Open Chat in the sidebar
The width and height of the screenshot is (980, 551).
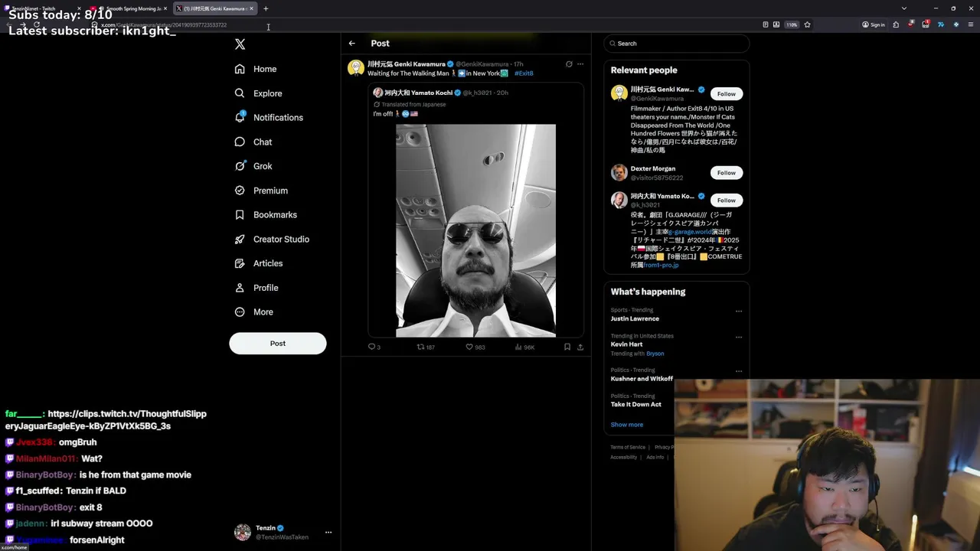pos(253,142)
